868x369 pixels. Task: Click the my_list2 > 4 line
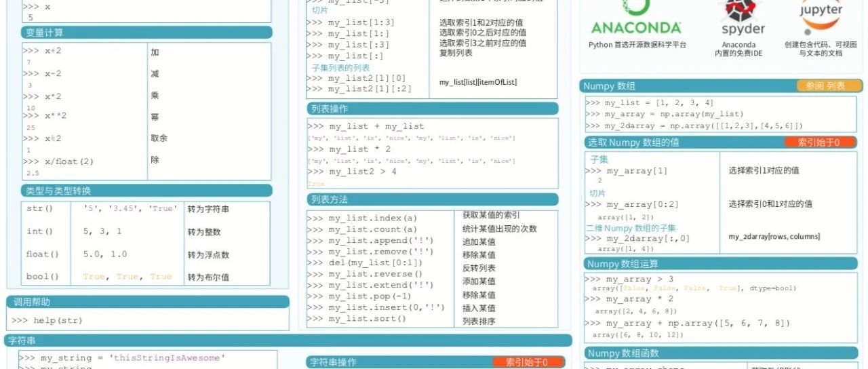(351, 172)
